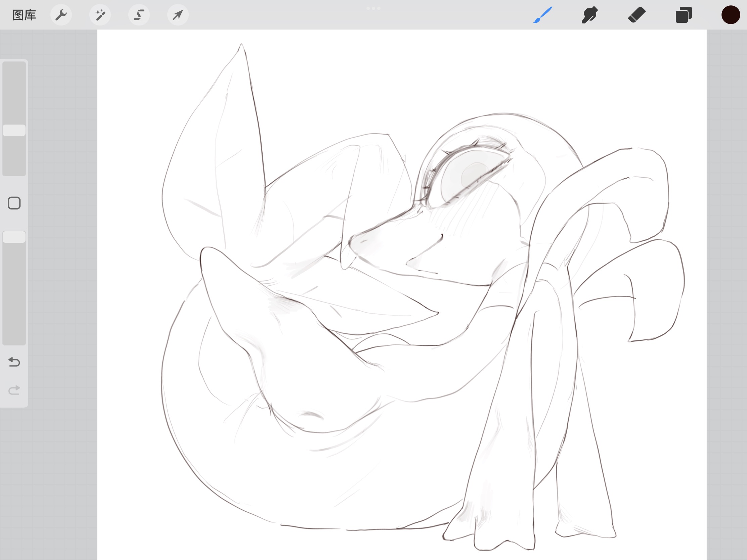Open the 图库 gallery
This screenshot has height=560, width=747.
24,15
